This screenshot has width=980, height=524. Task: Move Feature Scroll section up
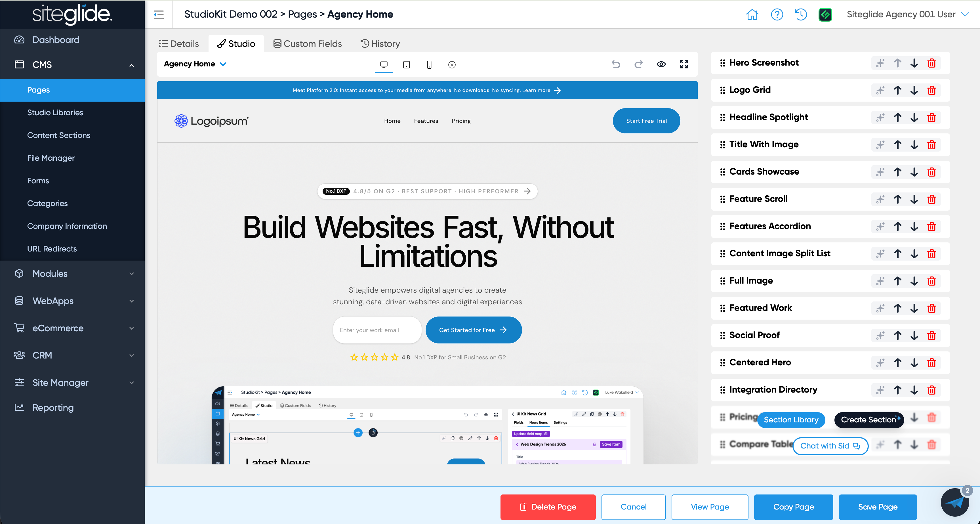[898, 199]
